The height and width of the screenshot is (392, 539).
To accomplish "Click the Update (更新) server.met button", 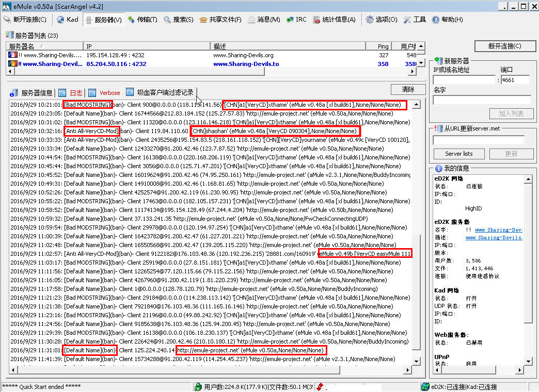I will click(511, 154).
